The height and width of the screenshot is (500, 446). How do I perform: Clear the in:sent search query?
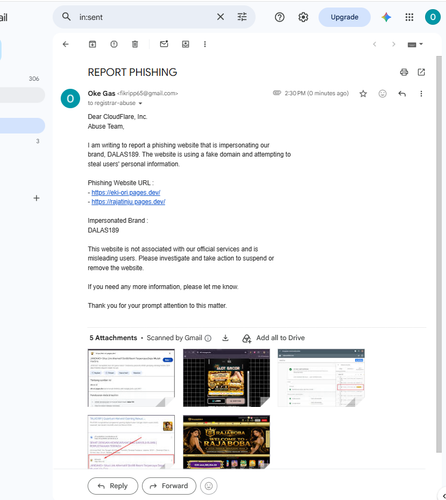(x=220, y=17)
